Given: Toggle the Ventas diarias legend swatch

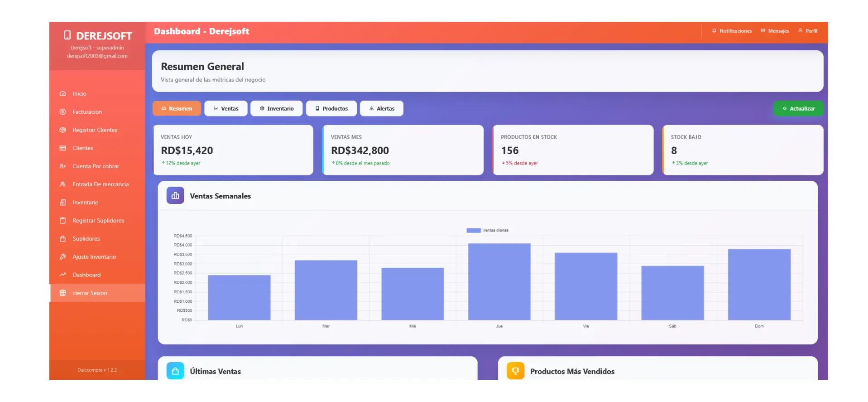Looking at the screenshot, I should tap(473, 230).
